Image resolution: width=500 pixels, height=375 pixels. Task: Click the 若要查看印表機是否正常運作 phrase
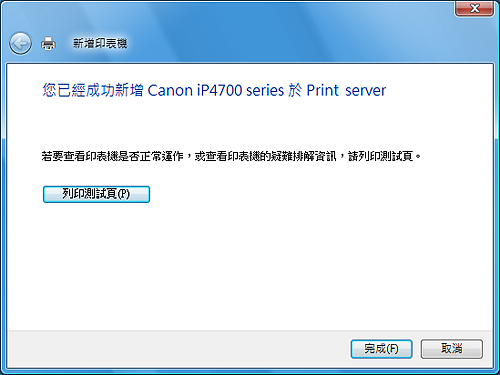pyautogui.click(x=113, y=156)
